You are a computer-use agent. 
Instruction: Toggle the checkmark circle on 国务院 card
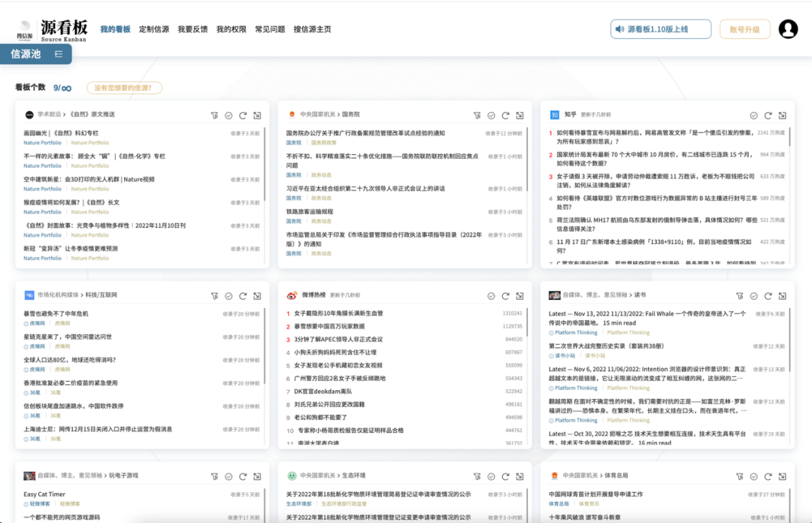(491, 115)
